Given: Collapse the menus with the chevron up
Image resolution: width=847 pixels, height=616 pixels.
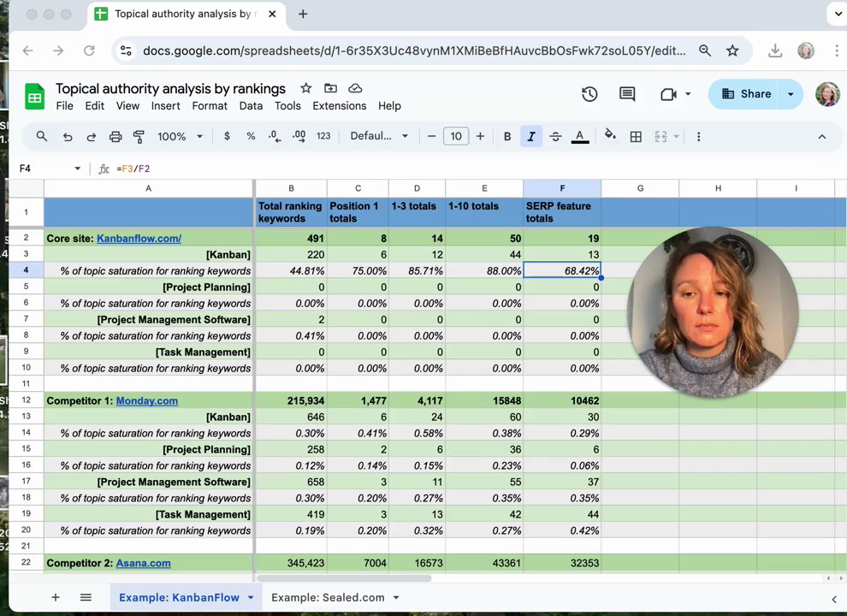Looking at the screenshot, I should click(821, 137).
